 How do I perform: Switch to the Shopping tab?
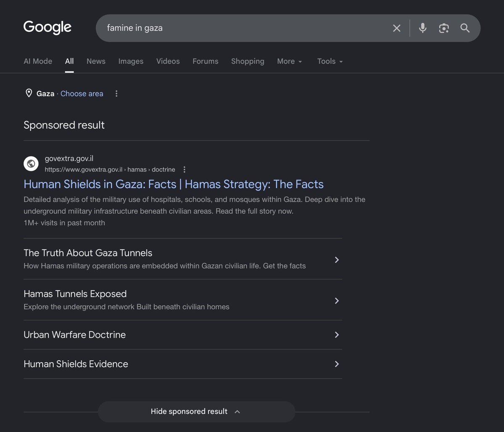click(248, 61)
